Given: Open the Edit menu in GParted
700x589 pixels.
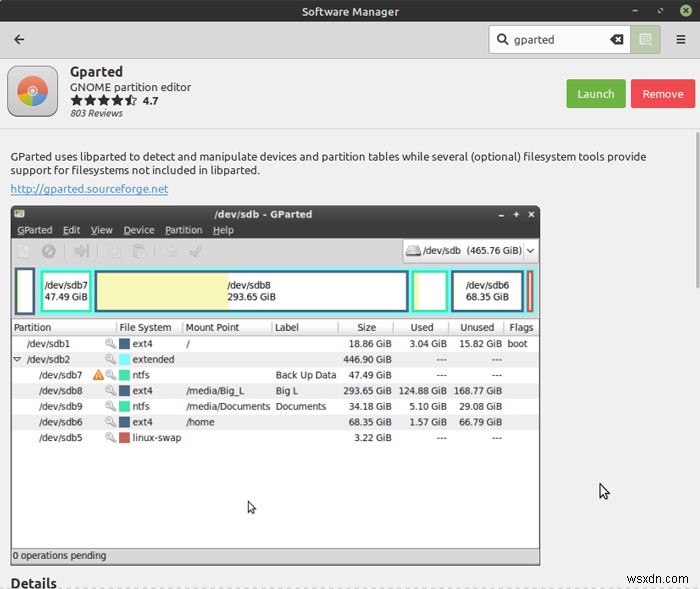Looking at the screenshot, I should (x=71, y=230).
